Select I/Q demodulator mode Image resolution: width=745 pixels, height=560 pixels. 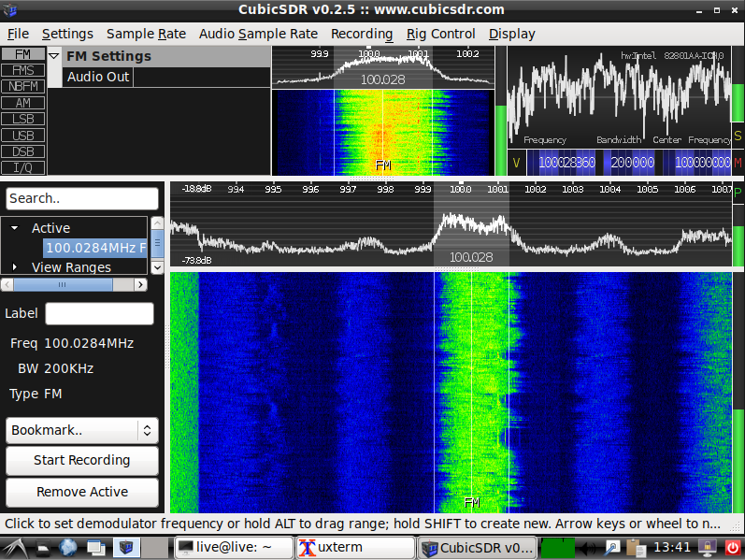pos(22,167)
